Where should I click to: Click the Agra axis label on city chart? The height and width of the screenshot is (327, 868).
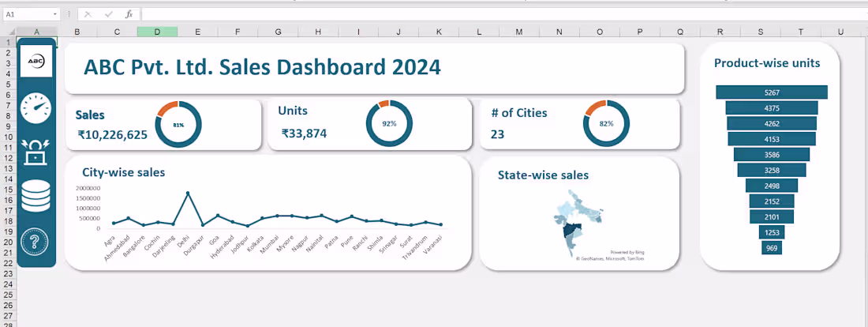point(110,240)
